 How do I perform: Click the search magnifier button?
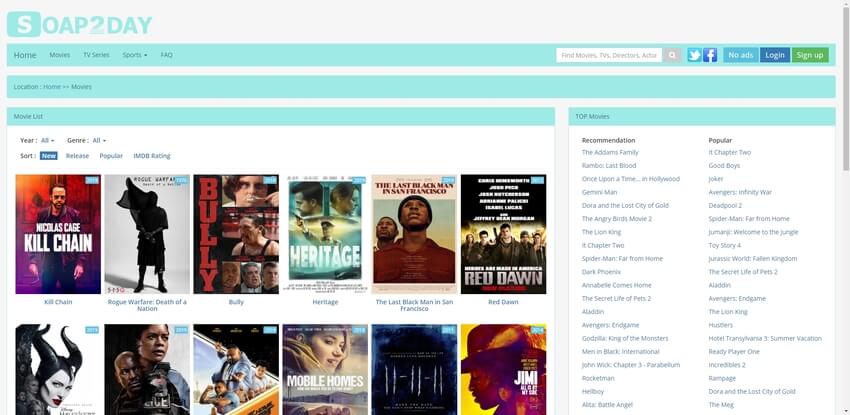[672, 55]
